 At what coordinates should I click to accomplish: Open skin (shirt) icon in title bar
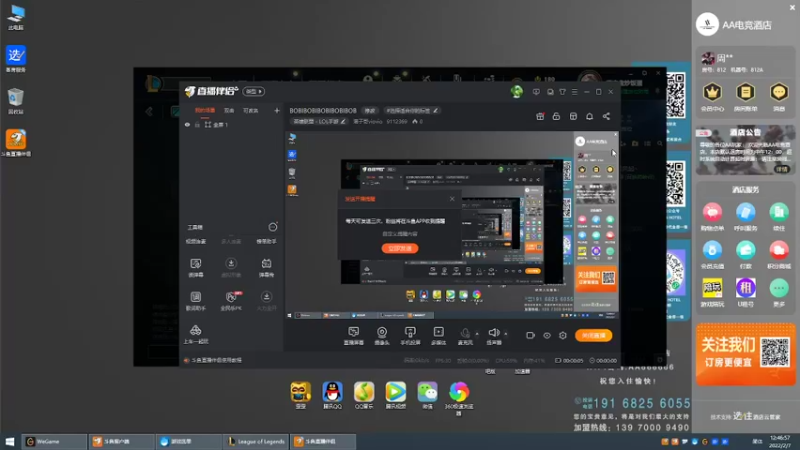pyautogui.click(x=562, y=92)
